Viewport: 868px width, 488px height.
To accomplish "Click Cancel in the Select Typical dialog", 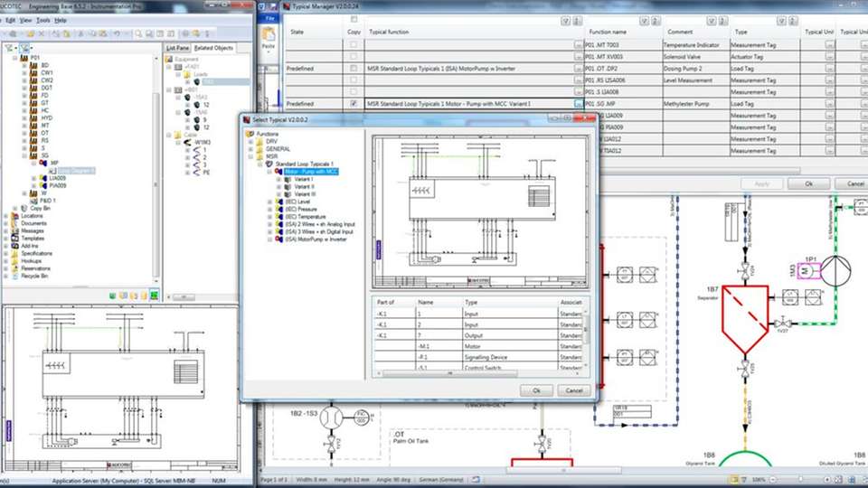I will tap(574, 390).
